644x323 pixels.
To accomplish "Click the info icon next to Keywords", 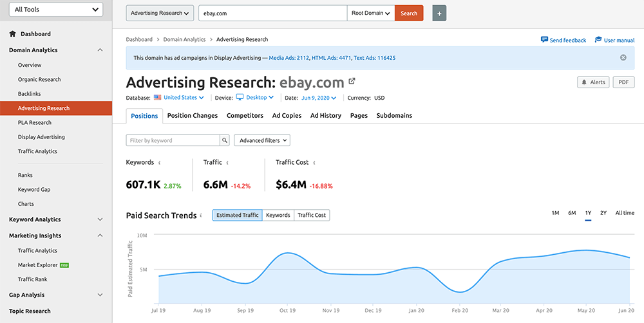I will (159, 163).
